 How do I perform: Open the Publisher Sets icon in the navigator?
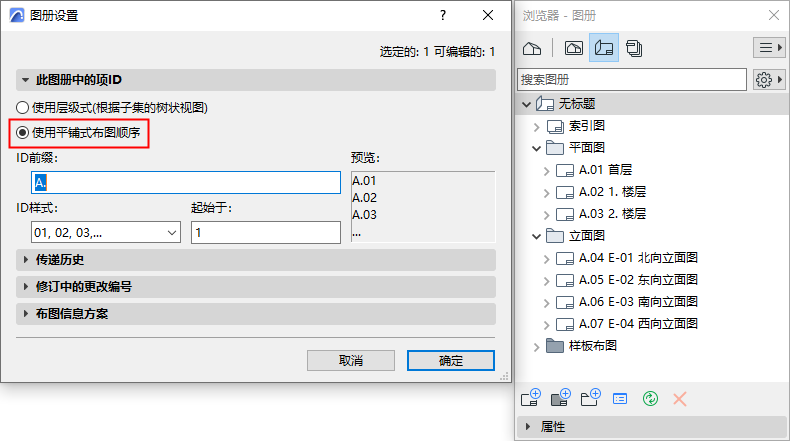pos(634,48)
